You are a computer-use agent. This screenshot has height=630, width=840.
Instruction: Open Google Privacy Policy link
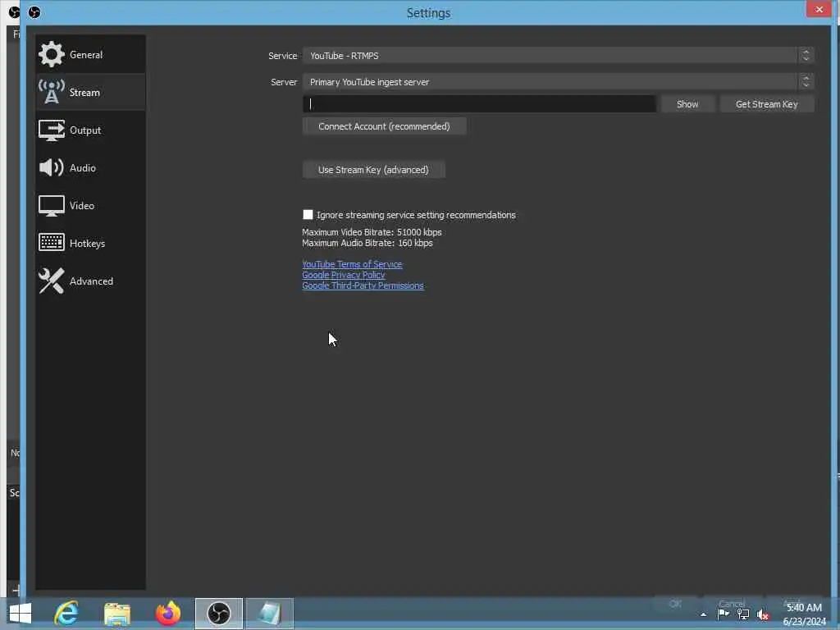(x=344, y=275)
